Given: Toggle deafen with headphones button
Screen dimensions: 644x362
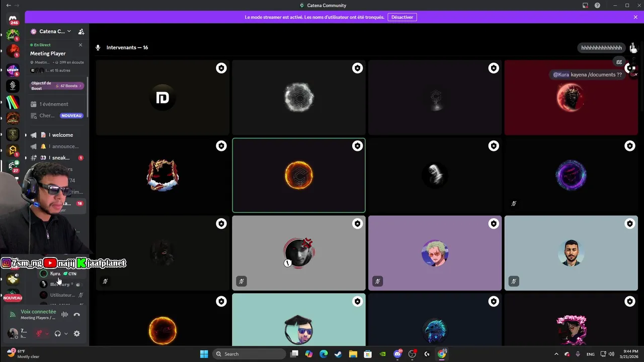Looking at the screenshot, I should 57,333.
